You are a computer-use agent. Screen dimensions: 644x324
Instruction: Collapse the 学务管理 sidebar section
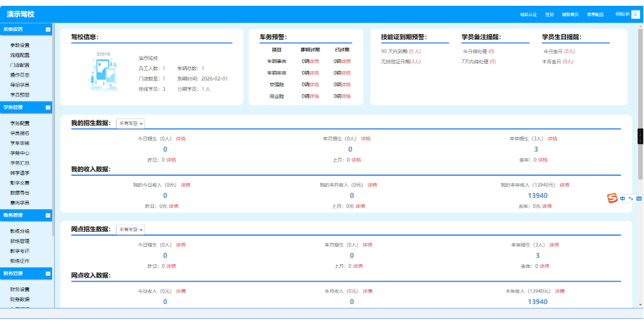[48, 108]
